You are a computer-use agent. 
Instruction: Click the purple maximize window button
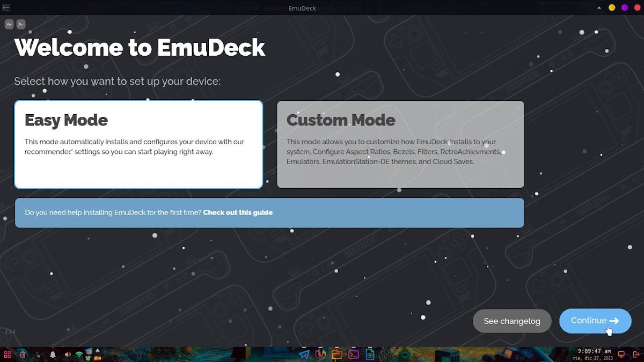625,8
